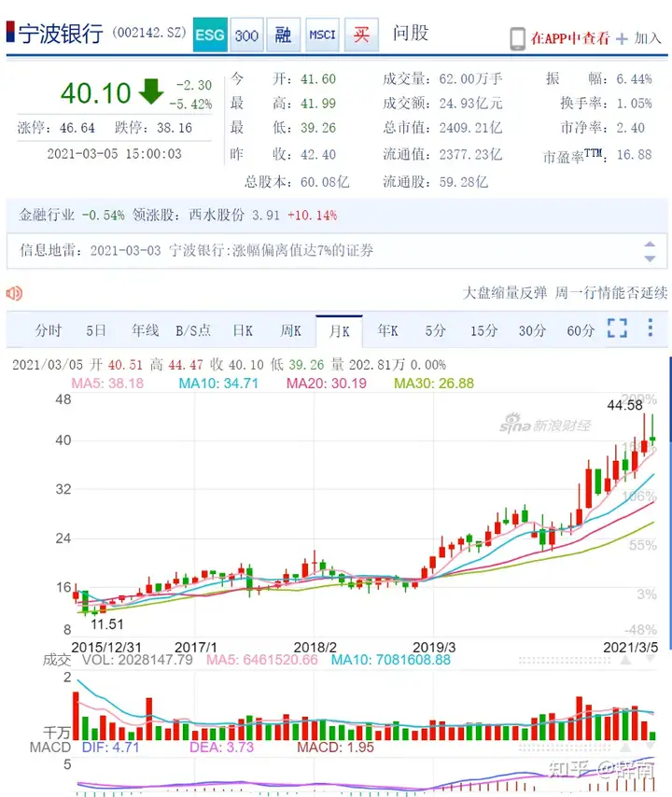This screenshot has width=672, height=797.
Task: Click the MACD: 1.95 label
Action: pos(335,748)
